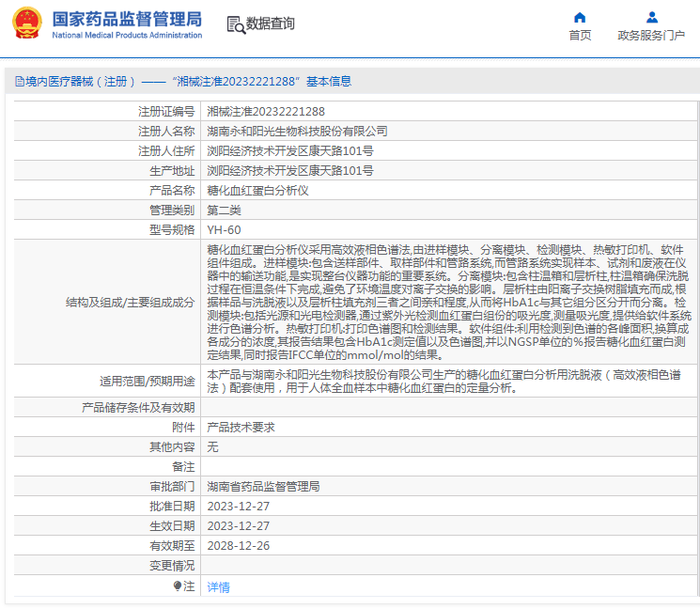Select the 注册人住所 address value

(x=290, y=150)
